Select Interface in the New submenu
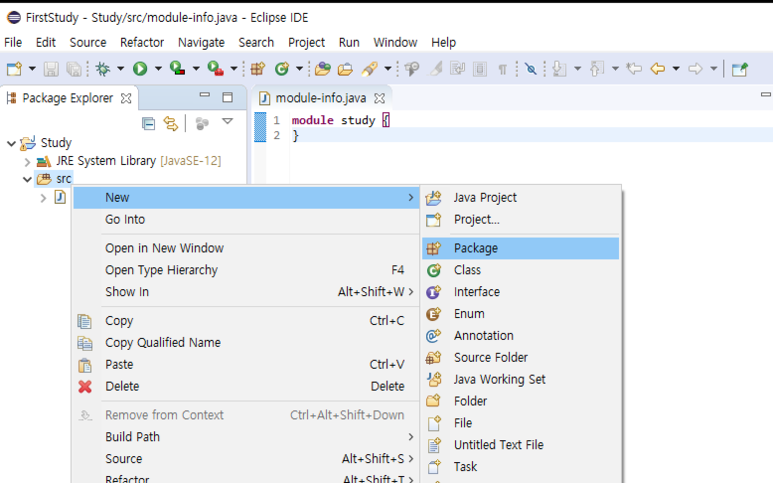The image size is (773, 483). coord(521,292)
